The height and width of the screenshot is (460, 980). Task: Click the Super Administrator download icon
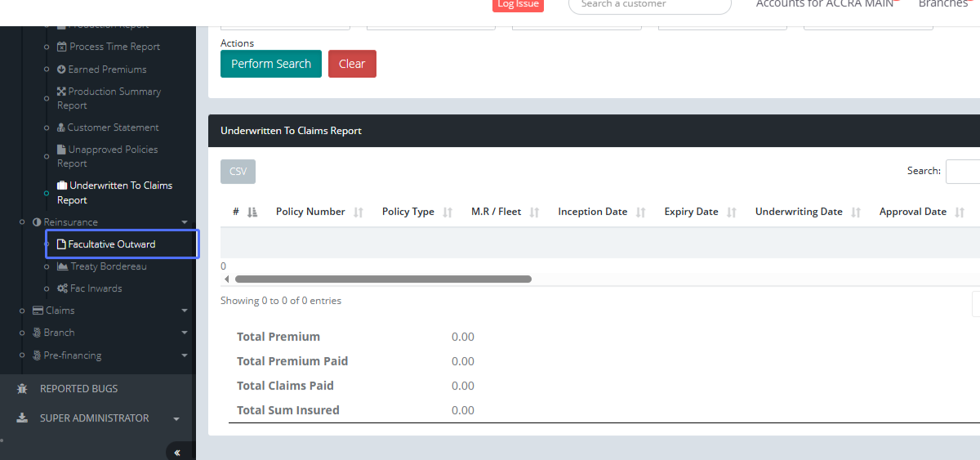[x=22, y=418]
